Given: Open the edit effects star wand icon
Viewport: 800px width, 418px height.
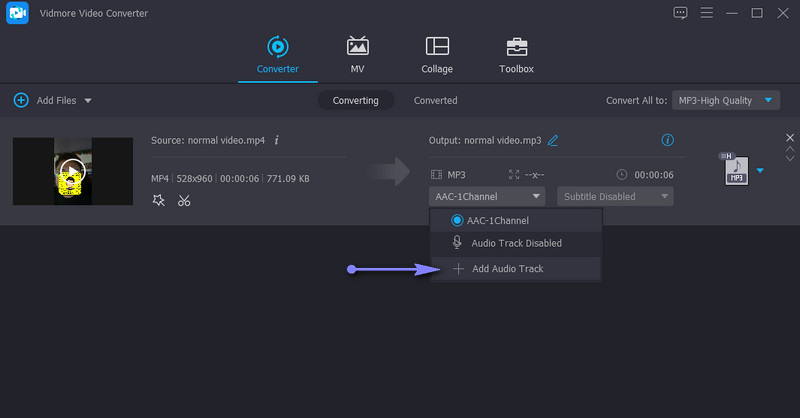Looking at the screenshot, I should tap(159, 200).
